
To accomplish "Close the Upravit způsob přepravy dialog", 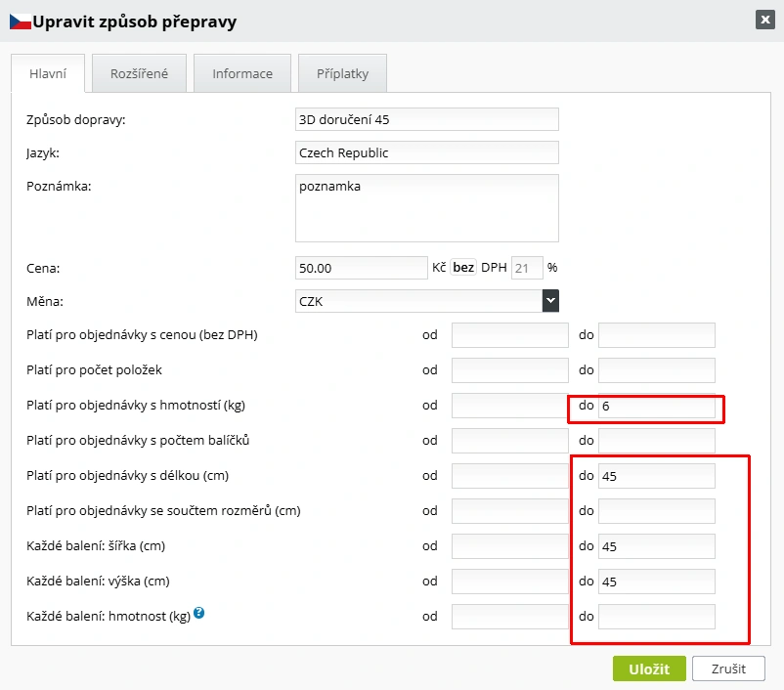I will (x=765, y=20).
